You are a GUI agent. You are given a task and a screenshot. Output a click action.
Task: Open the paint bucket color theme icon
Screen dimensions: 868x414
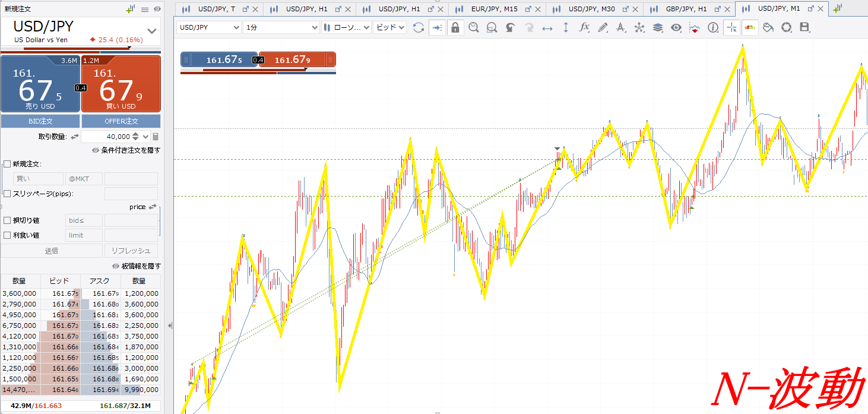(768, 28)
